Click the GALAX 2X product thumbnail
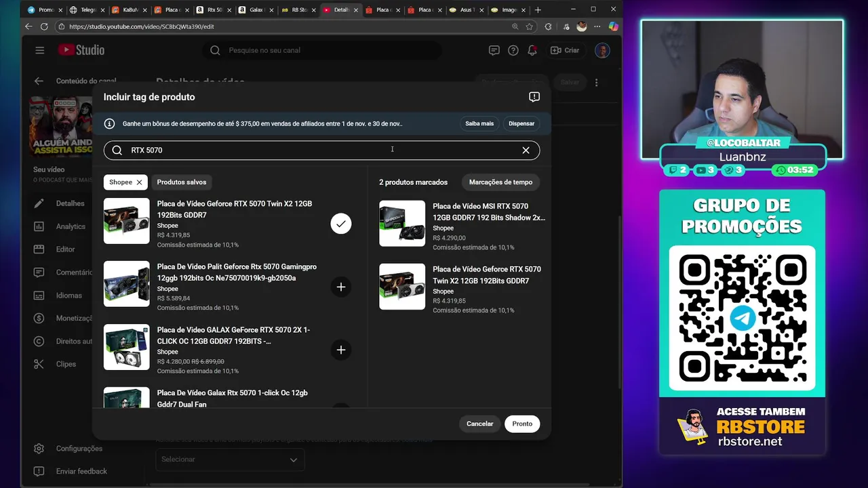 click(x=127, y=347)
